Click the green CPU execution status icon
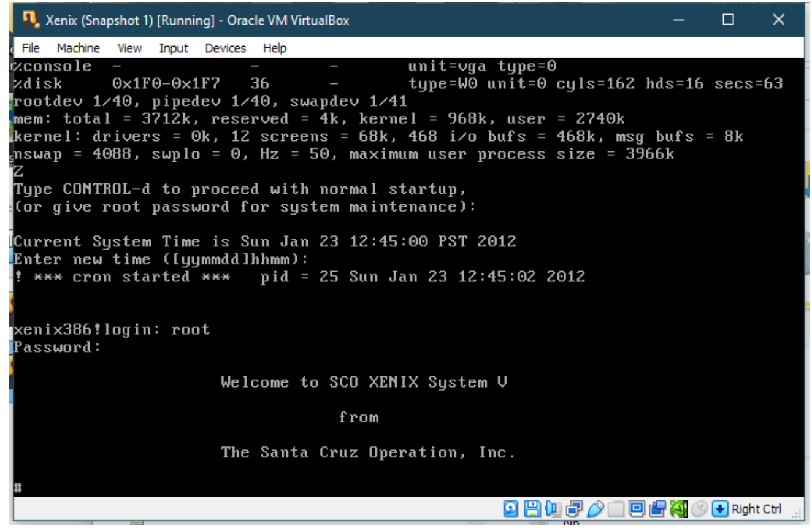This screenshot has width=812, height=531. [x=678, y=509]
